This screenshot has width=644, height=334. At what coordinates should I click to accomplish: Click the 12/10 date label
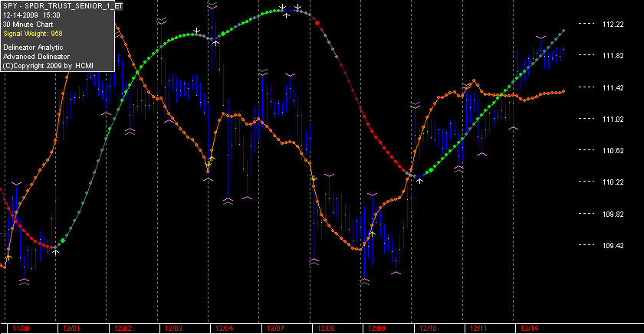[428, 329]
